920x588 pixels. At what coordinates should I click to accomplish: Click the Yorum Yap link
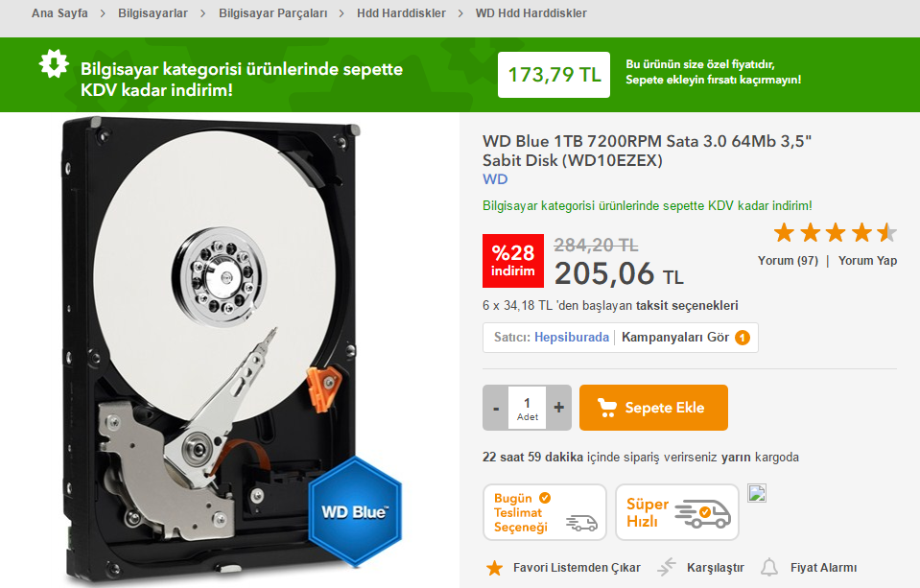[x=867, y=261]
